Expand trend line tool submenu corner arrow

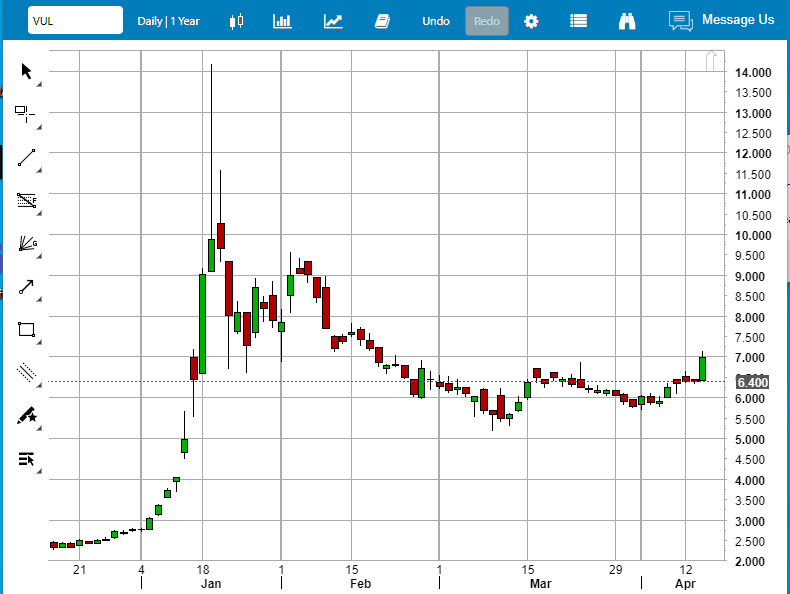coord(39,170)
